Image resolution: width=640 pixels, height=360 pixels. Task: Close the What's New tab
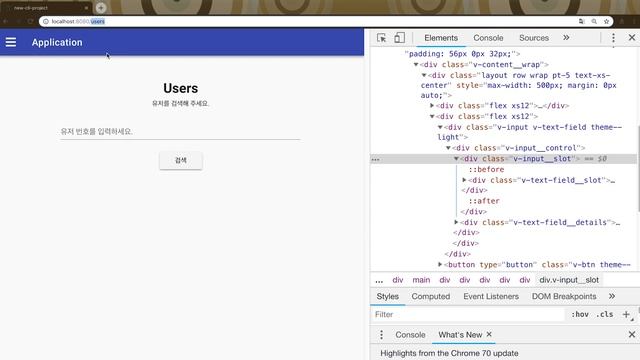(x=489, y=334)
